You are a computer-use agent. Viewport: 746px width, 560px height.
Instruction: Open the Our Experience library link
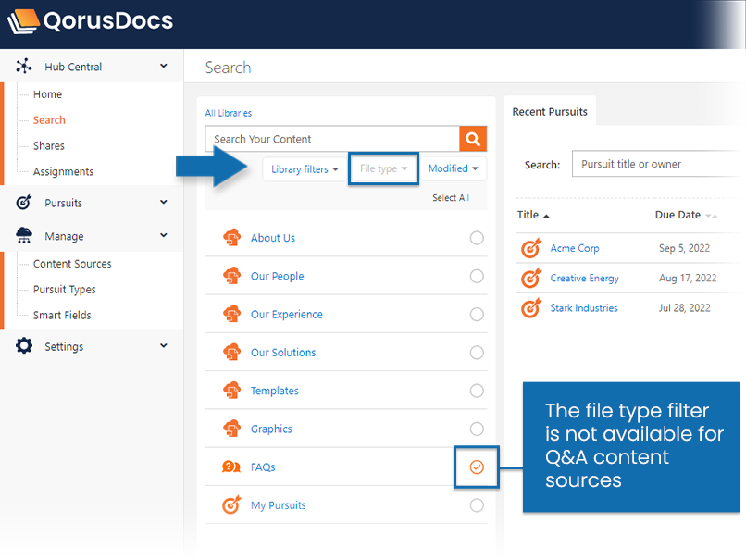287,315
